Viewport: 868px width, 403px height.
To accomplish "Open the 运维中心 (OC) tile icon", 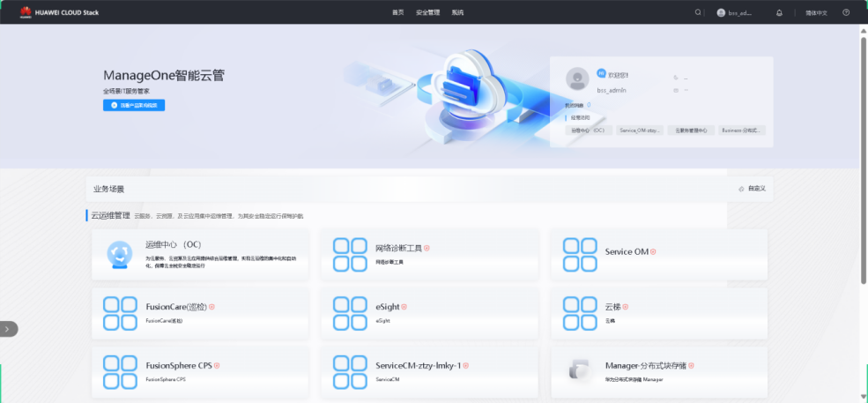I will pos(117,256).
